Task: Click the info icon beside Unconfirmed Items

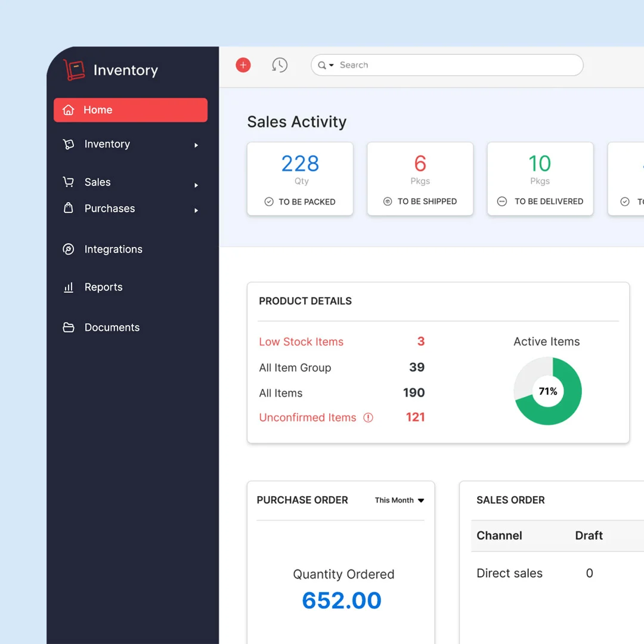Action: click(x=368, y=417)
